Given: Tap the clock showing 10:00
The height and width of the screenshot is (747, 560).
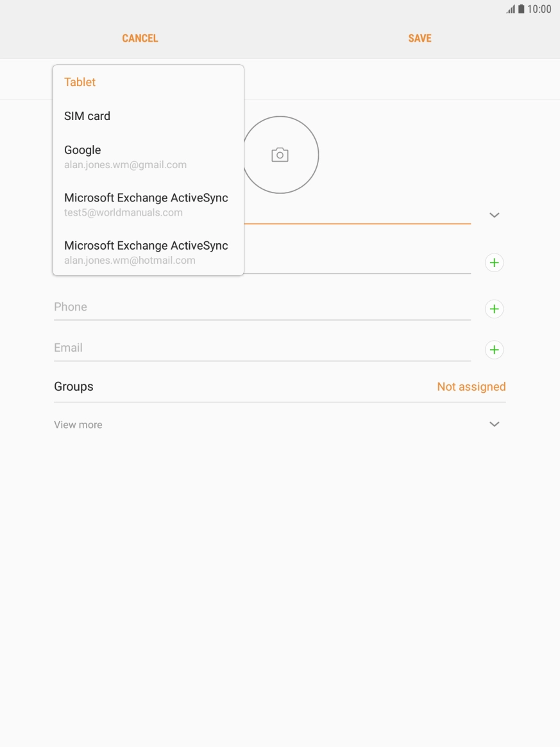Looking at the screenshot, I should (539, 9).
